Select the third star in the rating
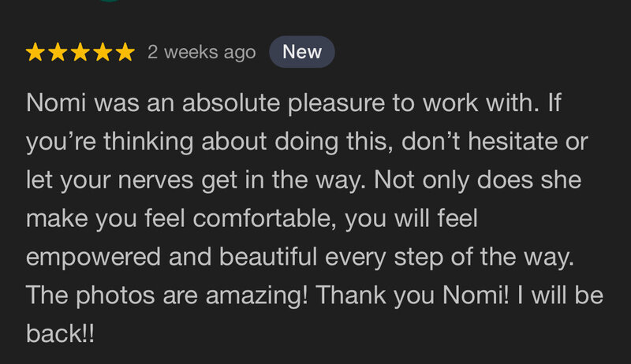This screenshot has width=631, height=364. (x=80, y=52)
